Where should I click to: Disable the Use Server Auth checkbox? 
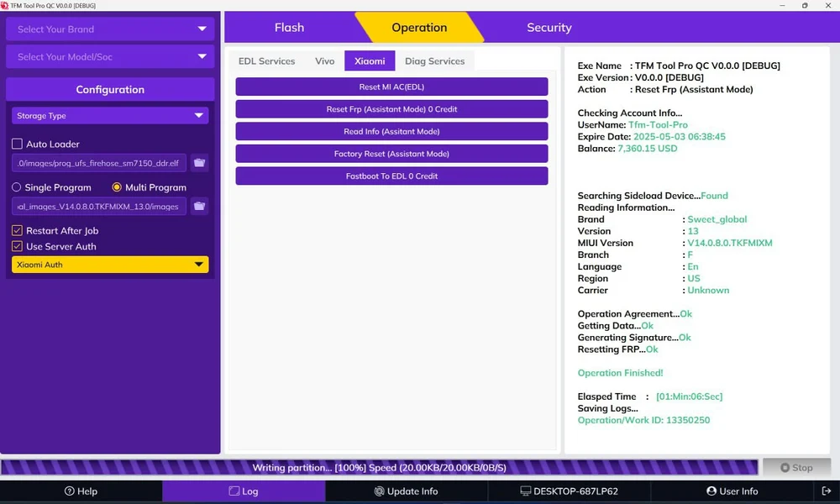(x=18, y=247)
